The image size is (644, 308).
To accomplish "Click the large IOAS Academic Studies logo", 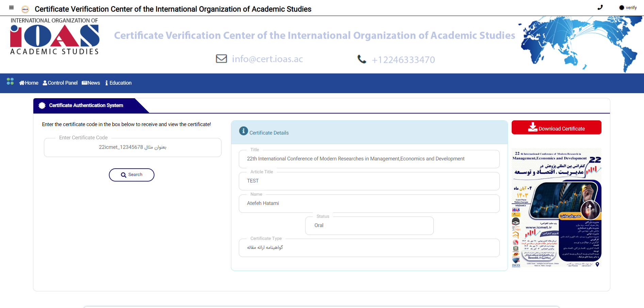I will [55, 36].
